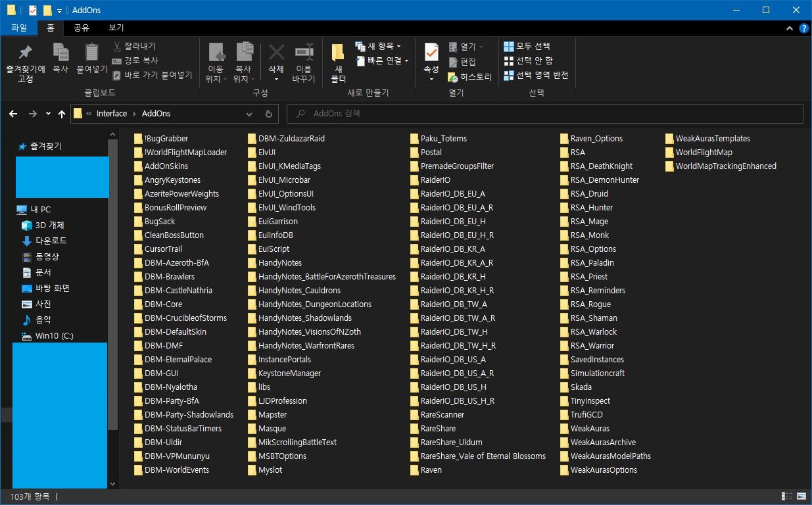
Task: Click History (히스토리) in ribbon
Action: [469, 76]
